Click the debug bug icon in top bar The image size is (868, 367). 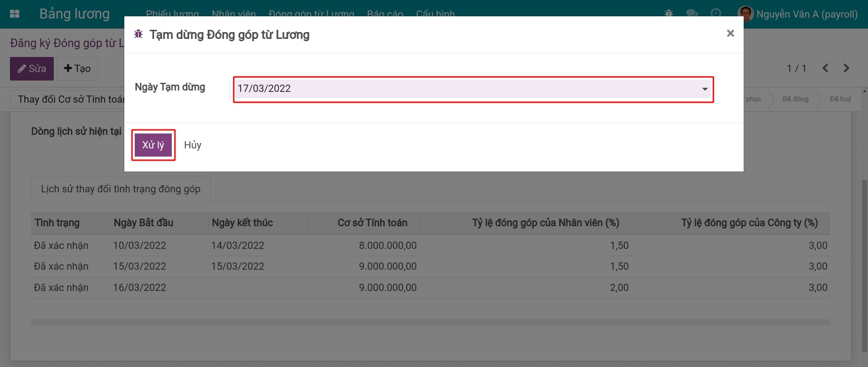(669, 14)
